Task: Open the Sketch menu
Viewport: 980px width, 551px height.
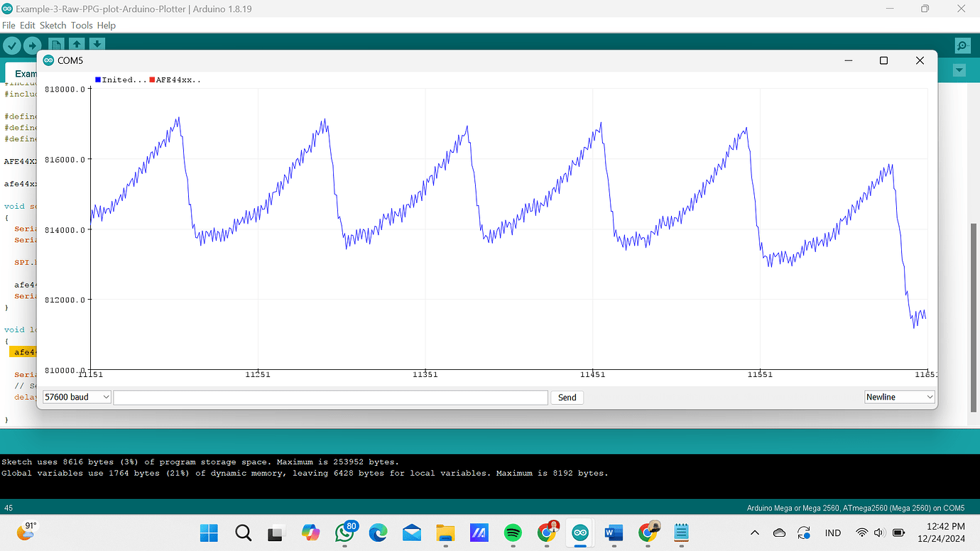Action: pos(53,25)
